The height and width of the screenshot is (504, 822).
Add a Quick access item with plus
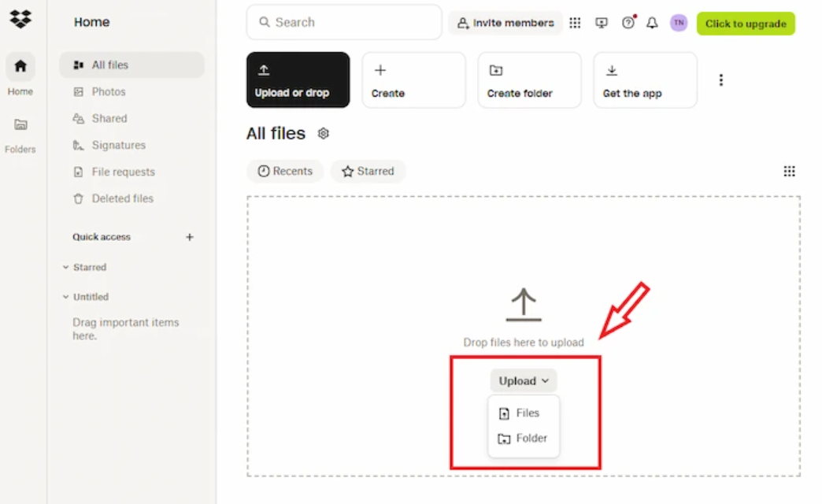coord(189,237)
